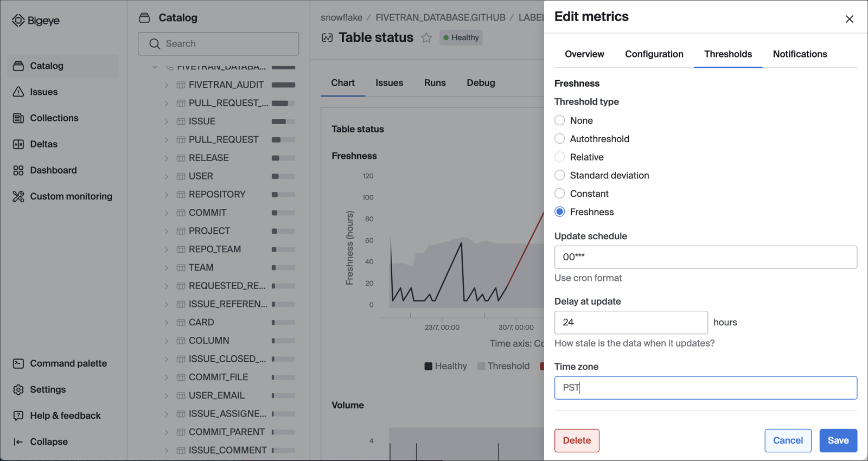Click the Custom monitoring tools icon
This screenshot has height=461, width=868.
pos(18,196)
